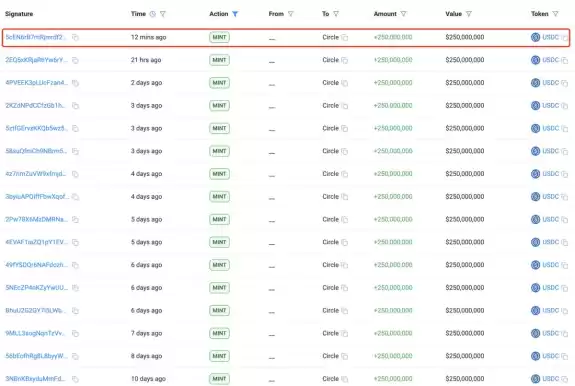This screenshot has height=386, width=575.
Task: Open the transaction starting 4PVEEK
Action: [36, 82]
